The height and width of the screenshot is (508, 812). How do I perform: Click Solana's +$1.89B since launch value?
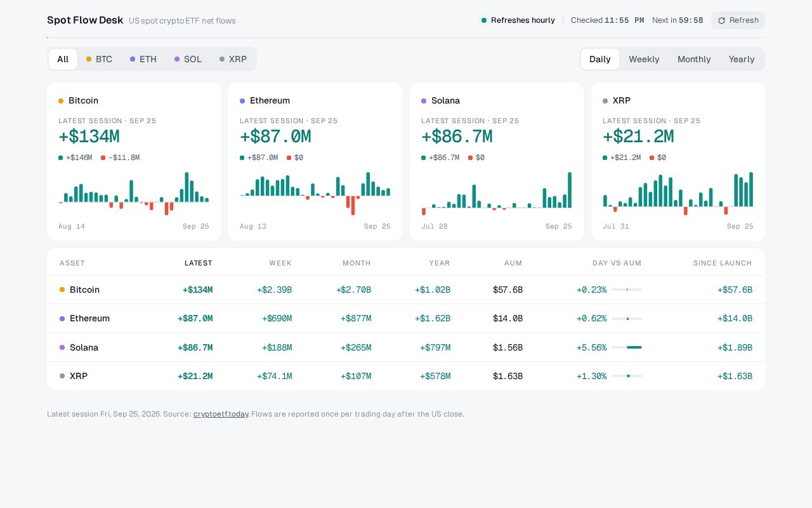735,347
